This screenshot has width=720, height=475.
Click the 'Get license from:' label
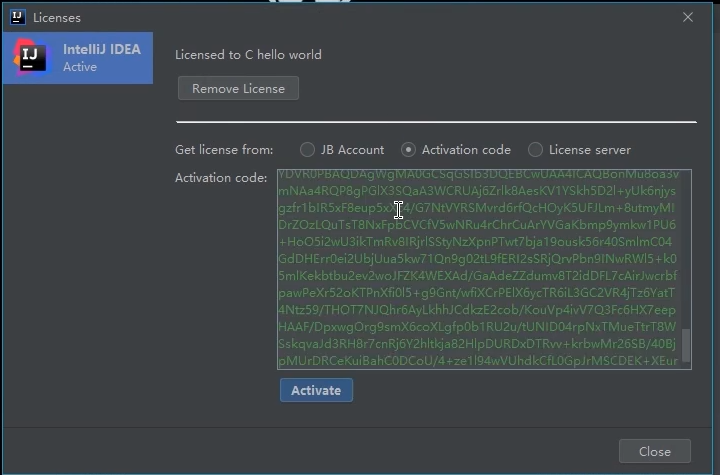[x=224, y=150]
